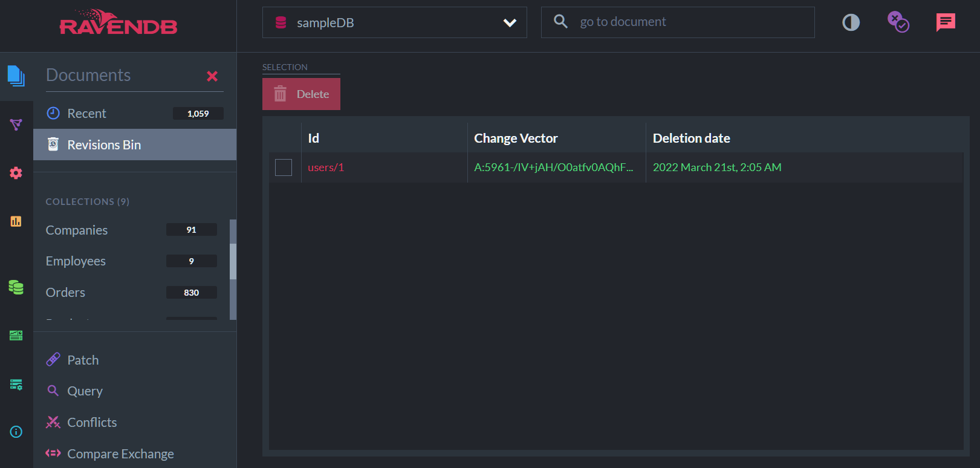Viewport: 980px width, 468px height.
Task: Click the COLLECTIONS (9) heading
Action: pyautogui.click(x=88, y=201)
